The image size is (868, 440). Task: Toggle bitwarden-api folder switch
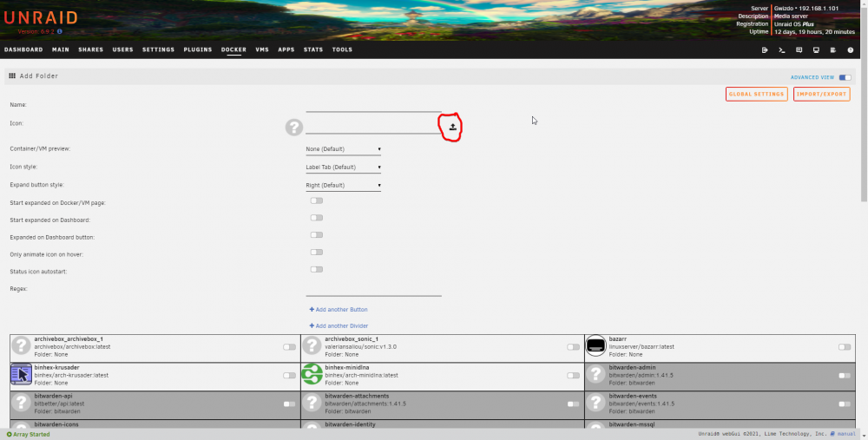click(x=289, y=404)
